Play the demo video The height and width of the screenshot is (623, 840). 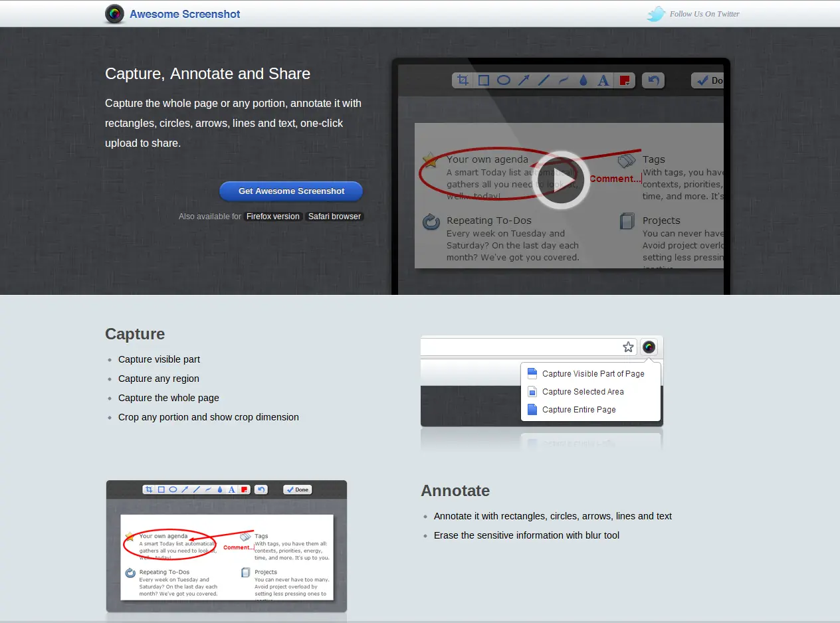(561, 180)
